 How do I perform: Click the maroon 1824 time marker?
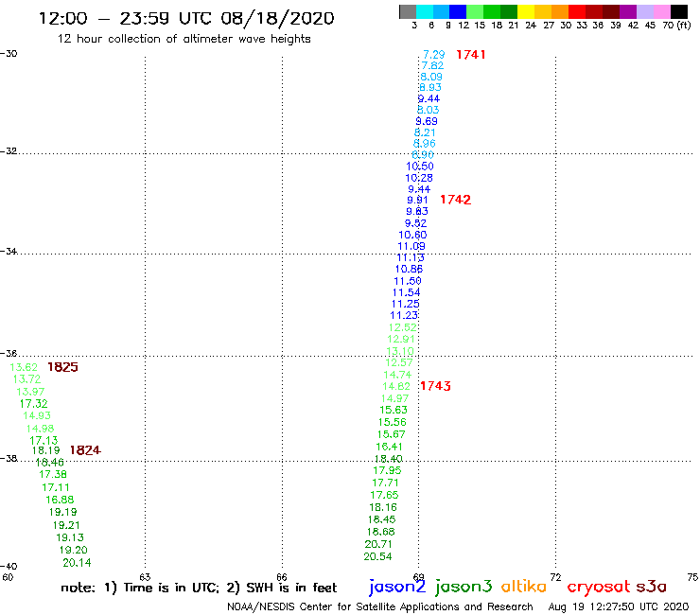click(x=85, y=450)
